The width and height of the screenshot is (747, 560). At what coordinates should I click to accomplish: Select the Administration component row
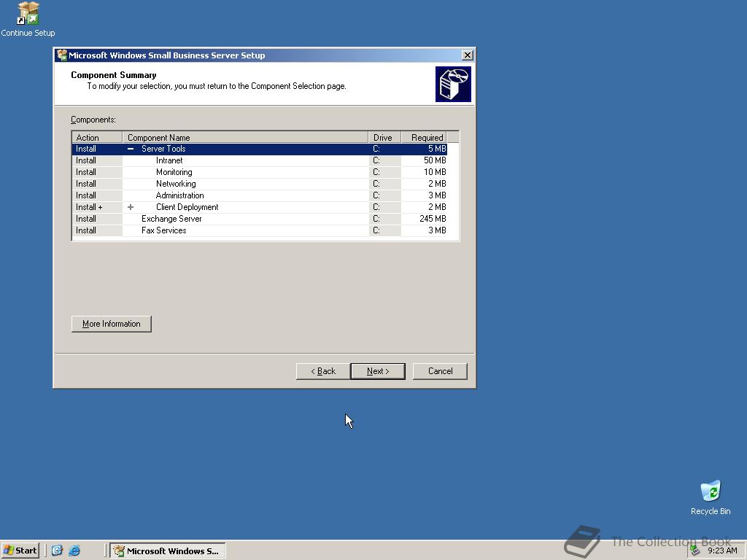point(260,195)
